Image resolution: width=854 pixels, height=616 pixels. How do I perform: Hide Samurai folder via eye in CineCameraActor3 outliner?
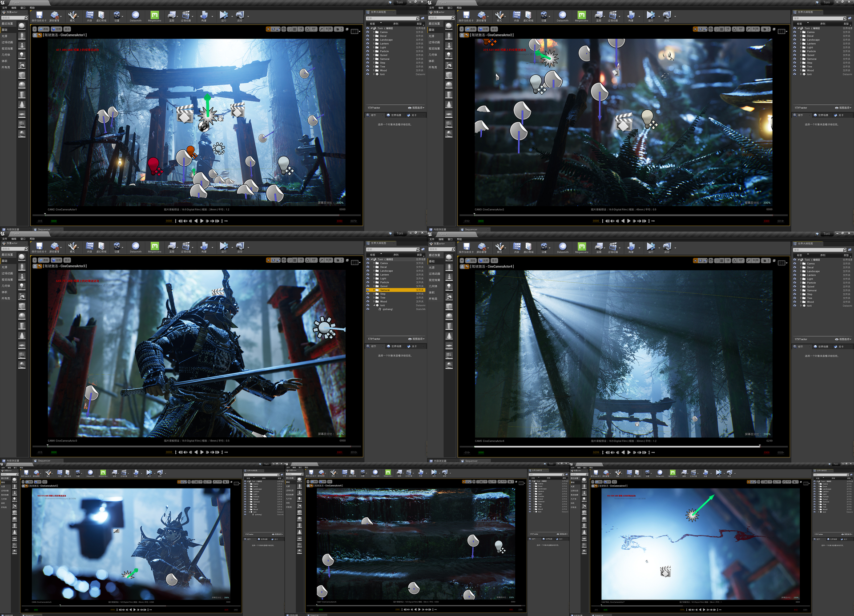[x=368, y=290]
